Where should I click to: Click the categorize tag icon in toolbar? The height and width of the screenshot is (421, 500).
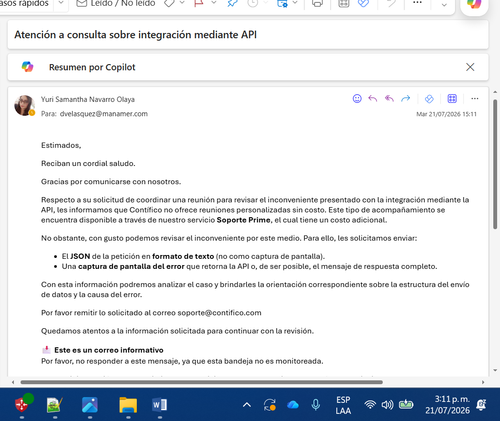[169, 3]
